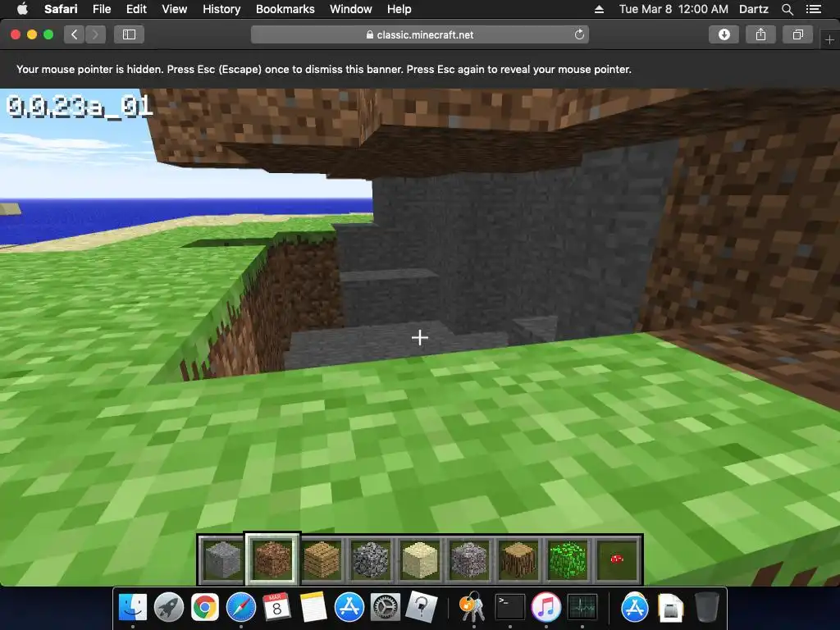The height and width of the screenshot is (630, 840).
Task: Open the Help menu
Action: click(399, 9)
